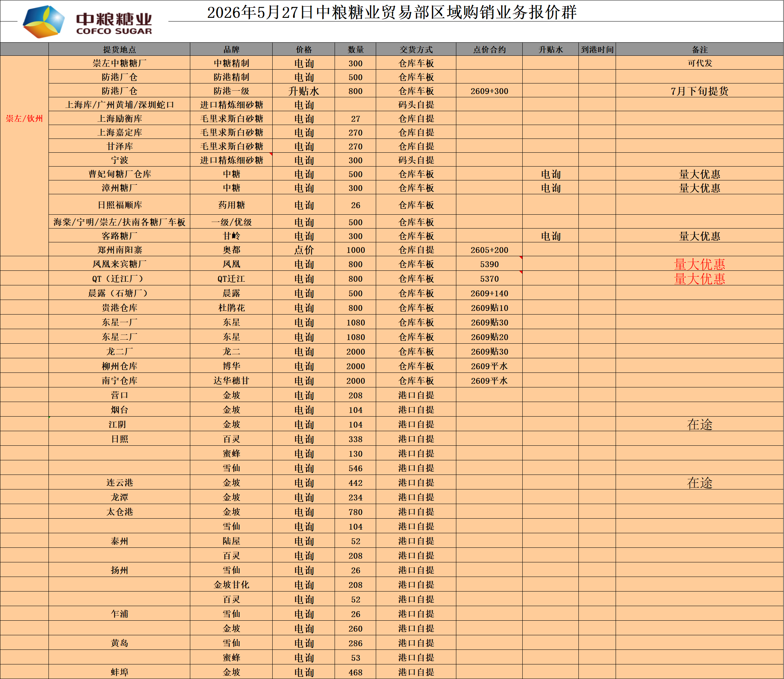Select the QT迁江 brand cell
784x679 pixels.
click(x=231, y=278)
